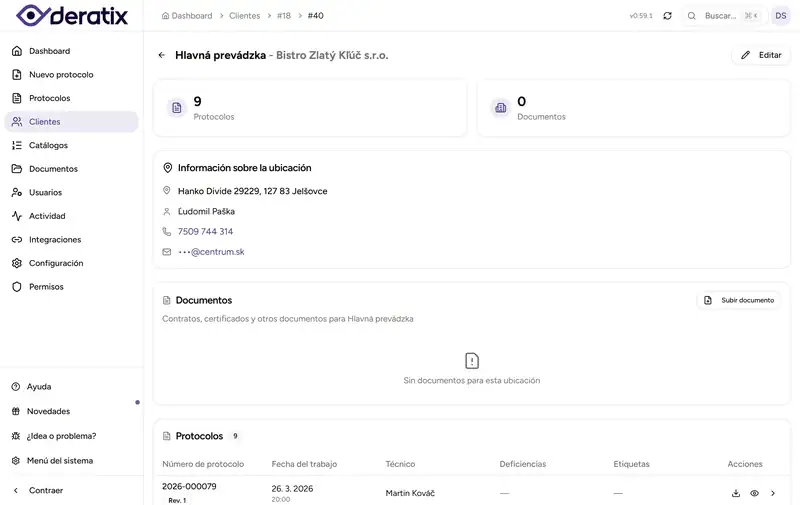Click the Dashboard breadcrumb
The width and height of the screenshot is (800, 505).
(x=187, y=16)
